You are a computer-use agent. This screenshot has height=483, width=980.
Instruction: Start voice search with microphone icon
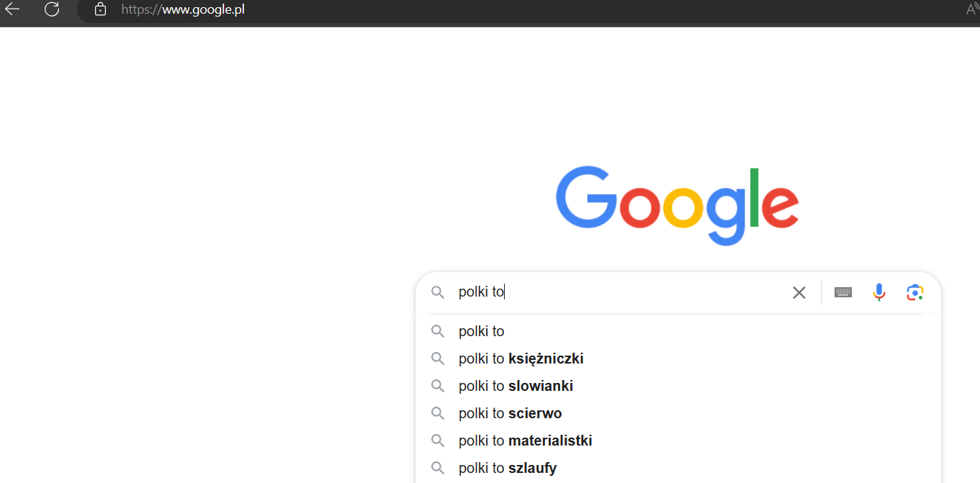878,292
